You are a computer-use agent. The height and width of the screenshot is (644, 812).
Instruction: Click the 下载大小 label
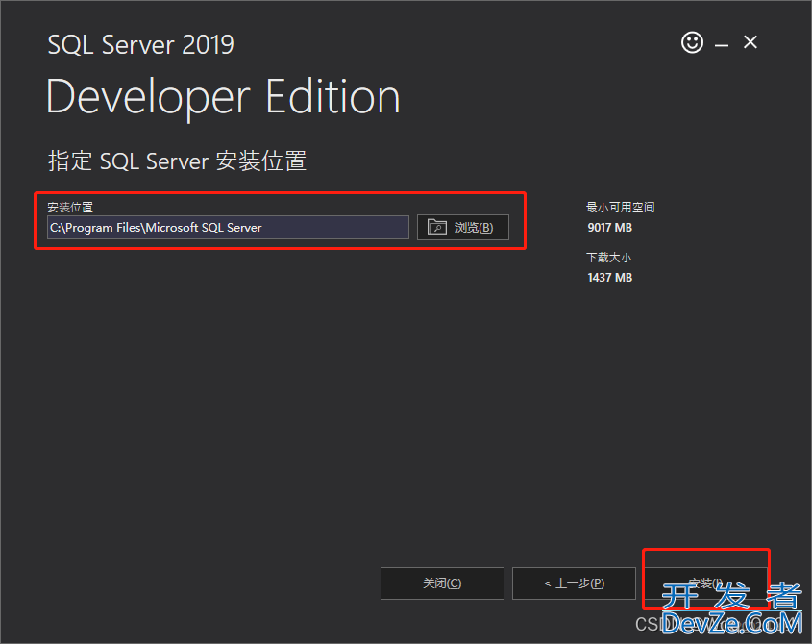point(608,258)
